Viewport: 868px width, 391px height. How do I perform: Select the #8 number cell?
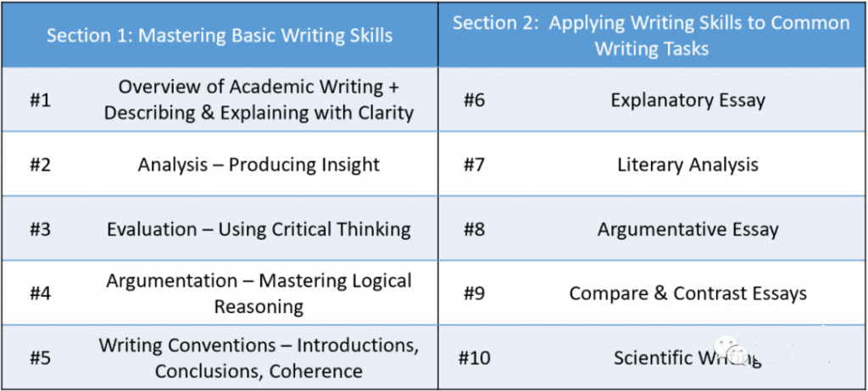pos(474,229)
